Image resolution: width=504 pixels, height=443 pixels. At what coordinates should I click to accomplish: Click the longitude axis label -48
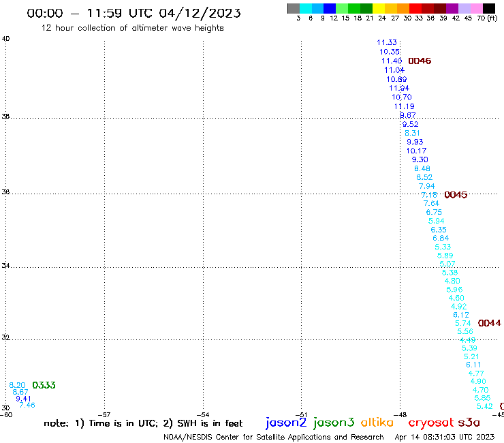click(x=400, y=415)
